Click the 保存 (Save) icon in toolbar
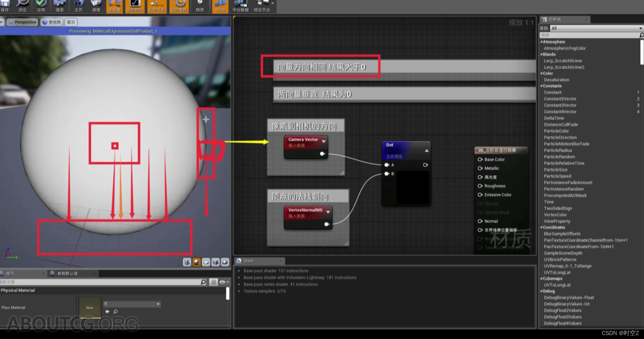This screenshot has width=644, height=339. pos(5,5)
